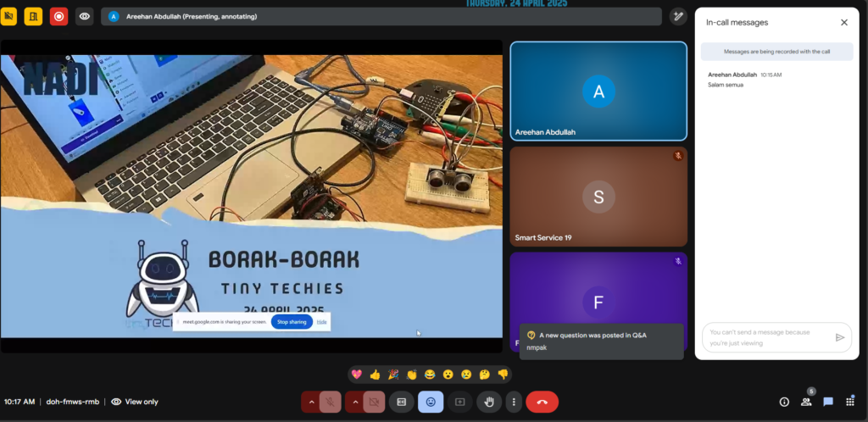
Task: Leave call with red hang-up button
Action: coord(542,403)
